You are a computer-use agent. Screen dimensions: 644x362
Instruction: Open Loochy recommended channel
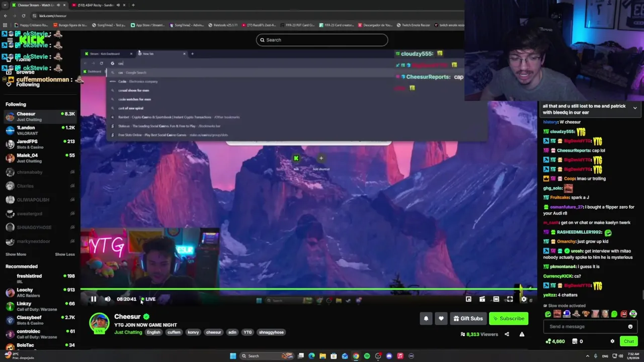tap(40, 293)
